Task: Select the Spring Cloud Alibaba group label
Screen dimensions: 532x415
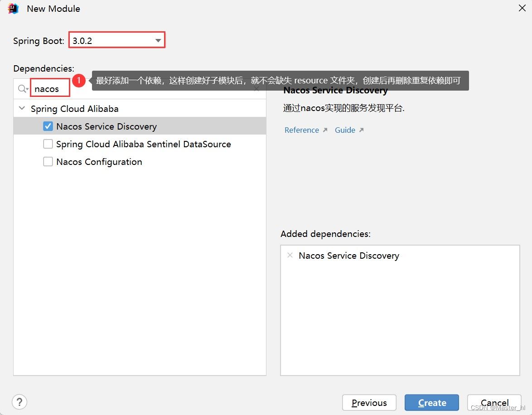Action: click(x=74, y=109)
